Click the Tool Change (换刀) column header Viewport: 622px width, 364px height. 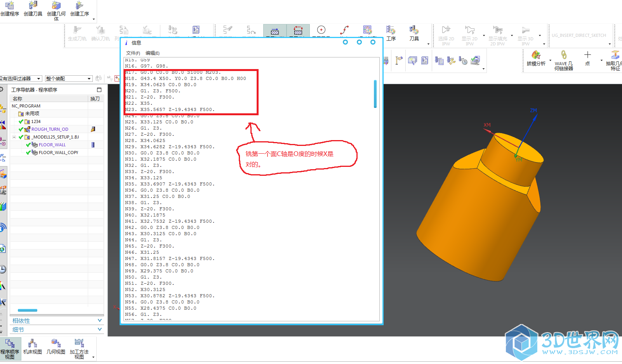[x=96, y=99]
